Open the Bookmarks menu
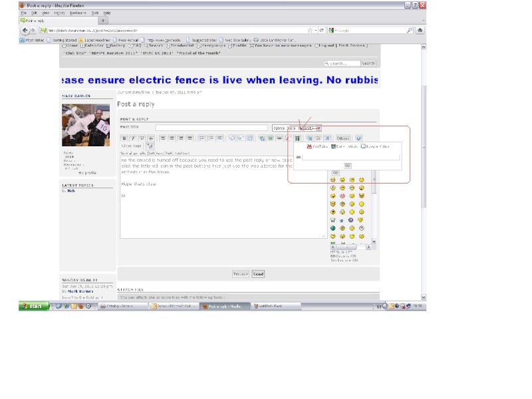This screenshot has width=532, height=399. pos(78,13)
